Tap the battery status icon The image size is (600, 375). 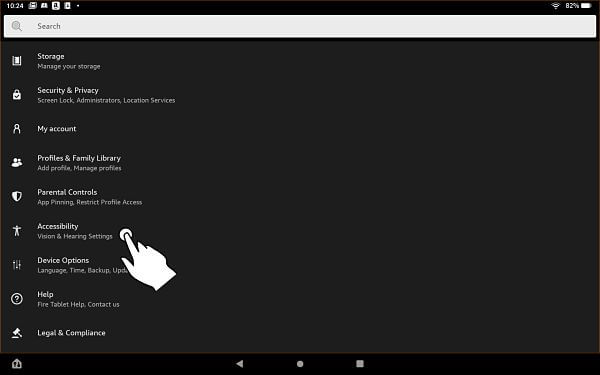pos(586,6)
